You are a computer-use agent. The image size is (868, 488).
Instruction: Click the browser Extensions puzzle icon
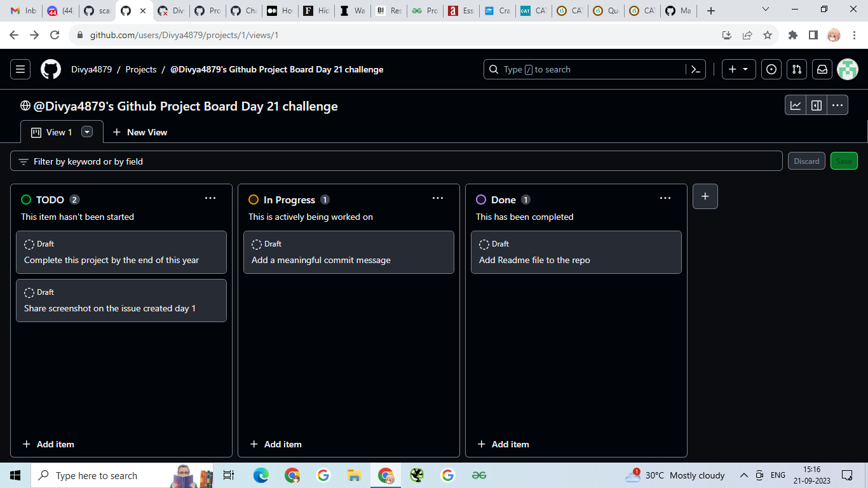tap(792, 36)
